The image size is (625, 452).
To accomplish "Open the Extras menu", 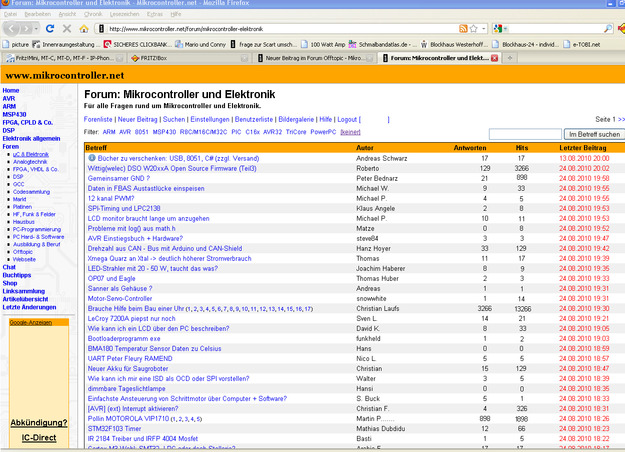I will [155, 14].
